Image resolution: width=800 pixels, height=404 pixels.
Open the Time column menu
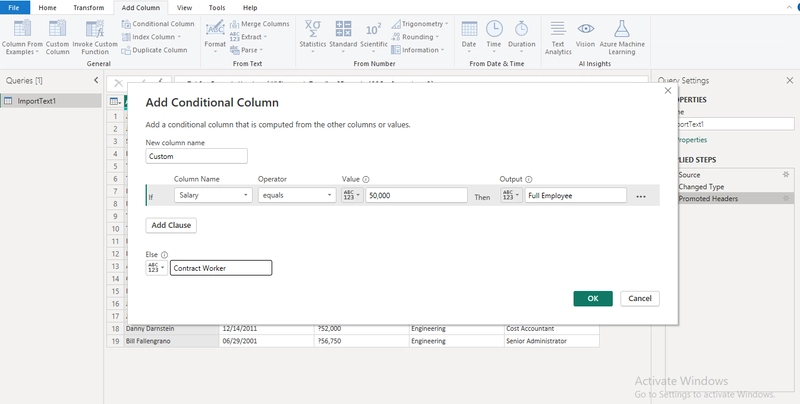coord(493,36)
